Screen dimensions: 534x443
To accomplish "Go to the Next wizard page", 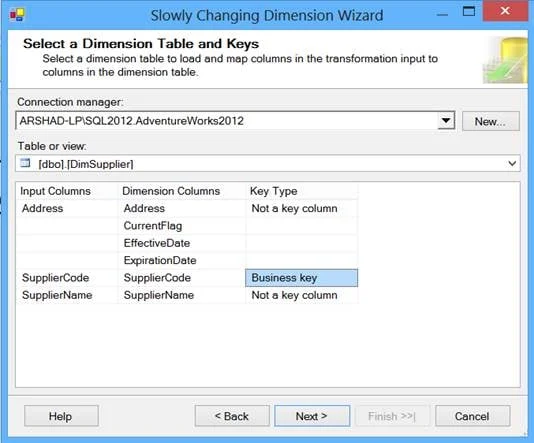I will [312, 416].
